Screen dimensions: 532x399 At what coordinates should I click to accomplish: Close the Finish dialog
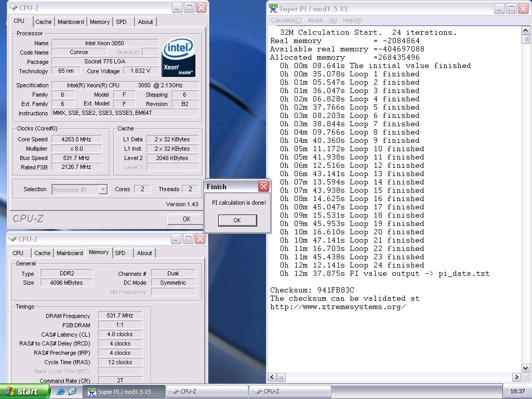click(x=263, y=187)
